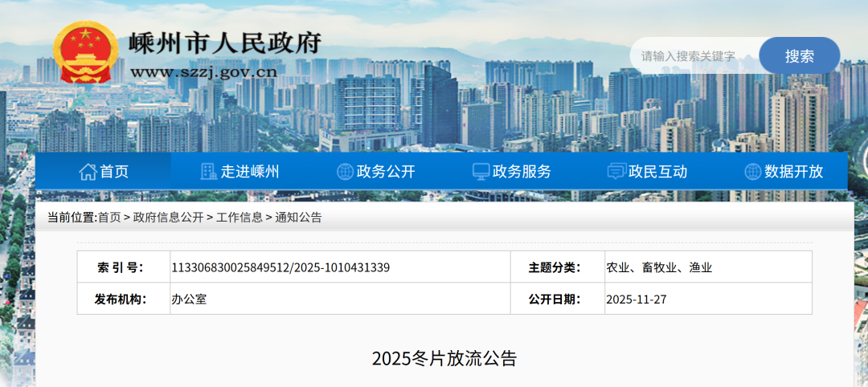This screenshot has height=387, width=868.
Task: Click the globe icon beside 政务公开
Action: click(345, 171)
